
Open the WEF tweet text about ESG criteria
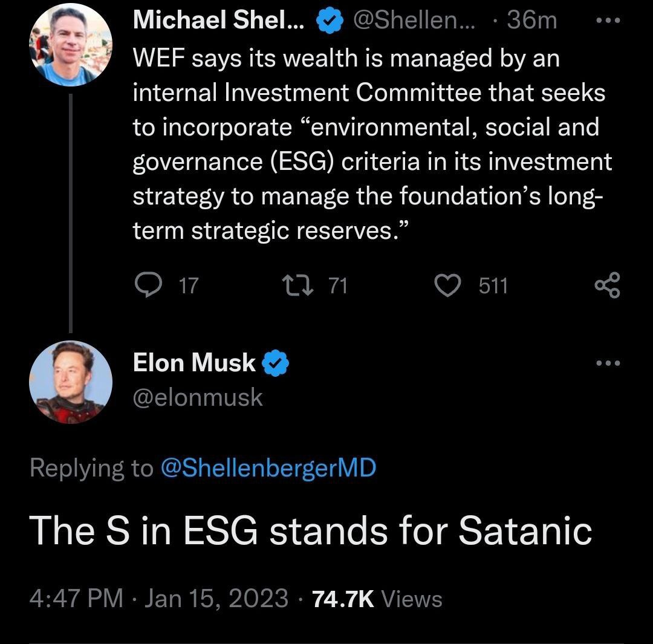click(372, 144)
